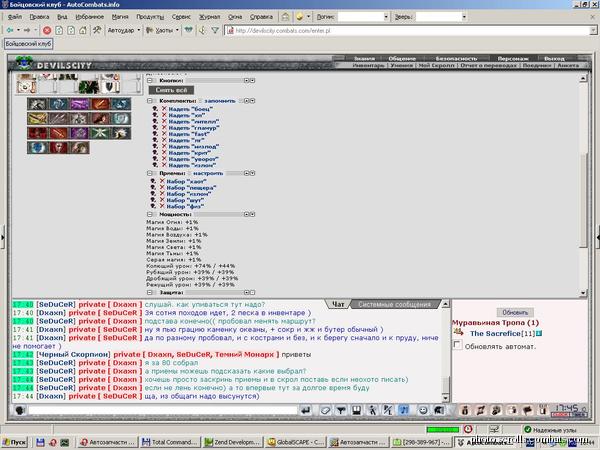Switch to the Системные сообщения tab
600x450 pixels.
click(395, 304)
